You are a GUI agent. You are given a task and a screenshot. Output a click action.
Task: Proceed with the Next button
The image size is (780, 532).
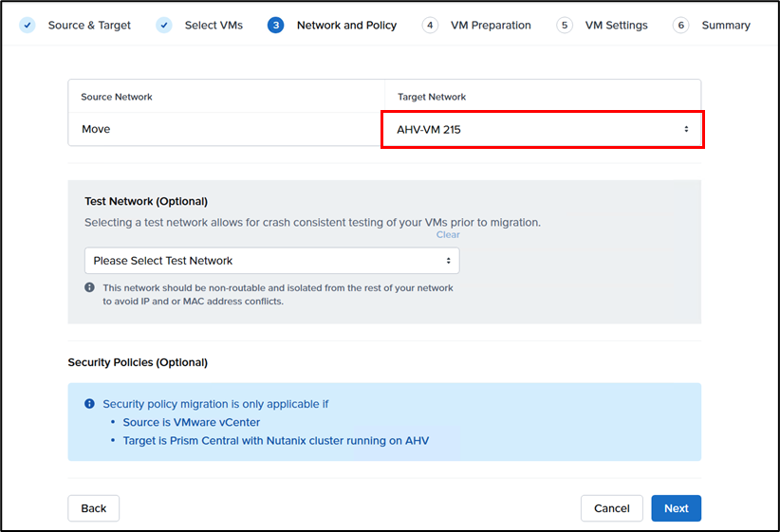(x=676, y=508)
